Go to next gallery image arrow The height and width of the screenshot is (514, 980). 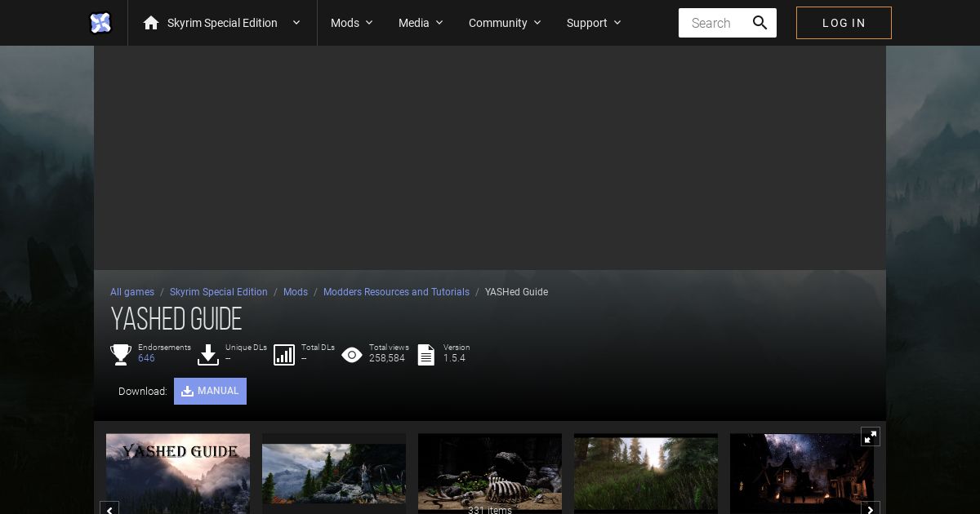point(871,507)
